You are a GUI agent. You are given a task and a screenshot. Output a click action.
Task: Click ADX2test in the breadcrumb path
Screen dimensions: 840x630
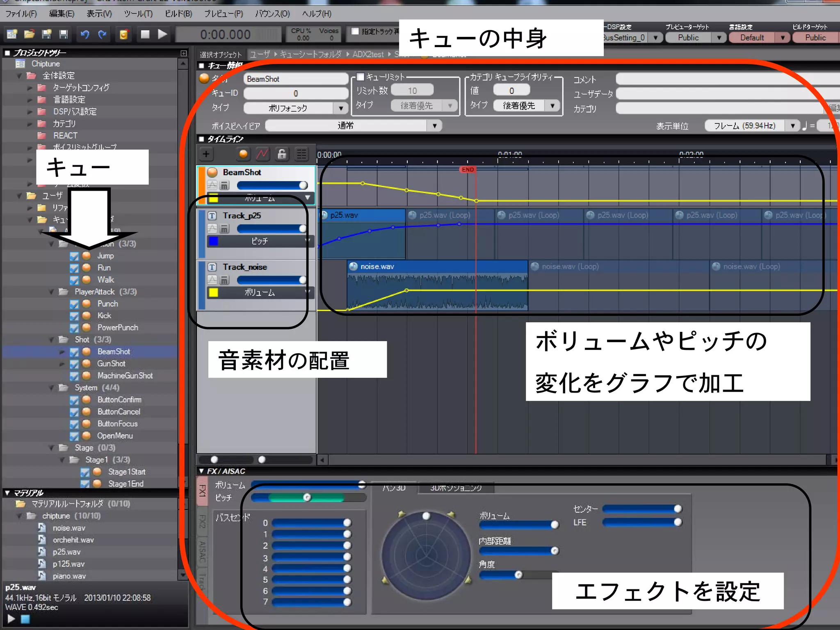(368, 54)
